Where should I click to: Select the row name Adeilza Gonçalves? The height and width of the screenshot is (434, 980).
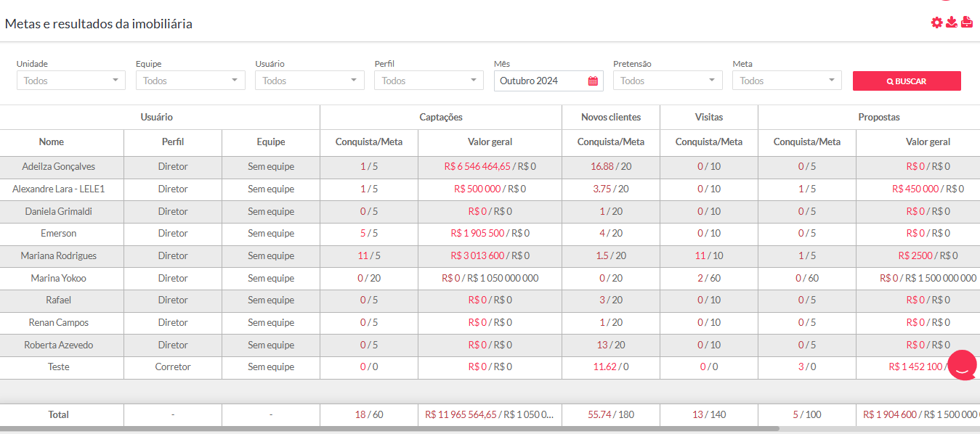tap(59, 167)
